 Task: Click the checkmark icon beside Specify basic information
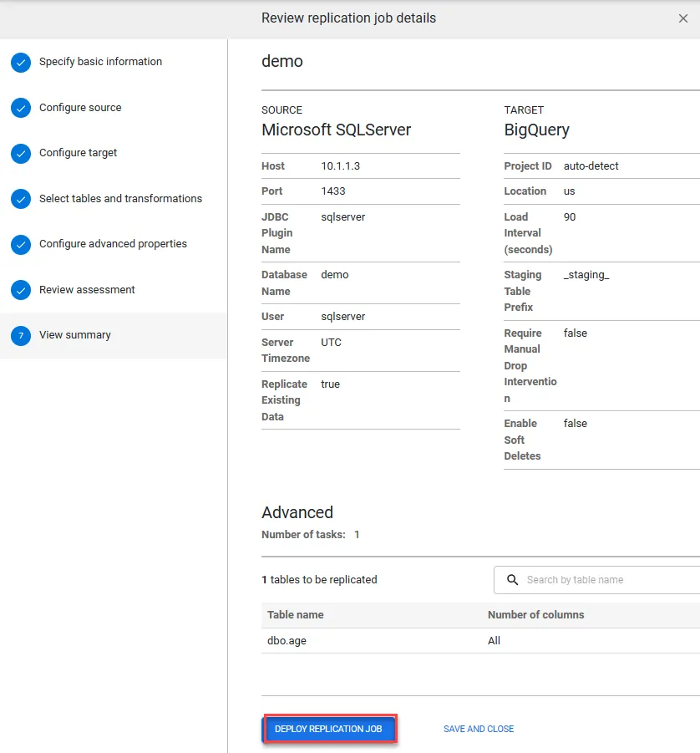(x=21, y=63)
